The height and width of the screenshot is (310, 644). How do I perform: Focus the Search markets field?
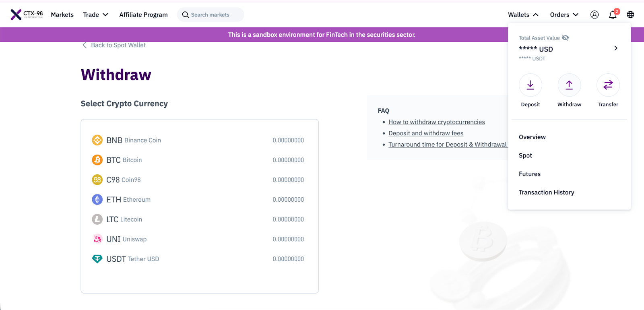click(x=211, y=14)
